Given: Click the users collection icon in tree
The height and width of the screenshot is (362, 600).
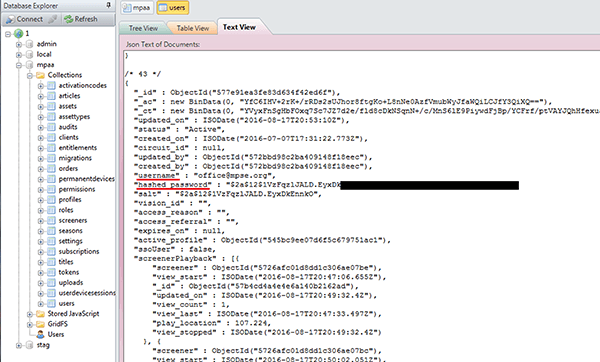Looking at the screenshot, I should pyautogui.click(x=51, y=304).
